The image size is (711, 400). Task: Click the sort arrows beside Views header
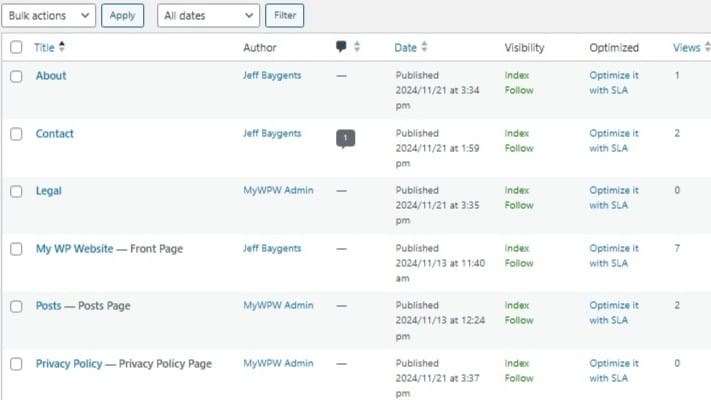707,47
